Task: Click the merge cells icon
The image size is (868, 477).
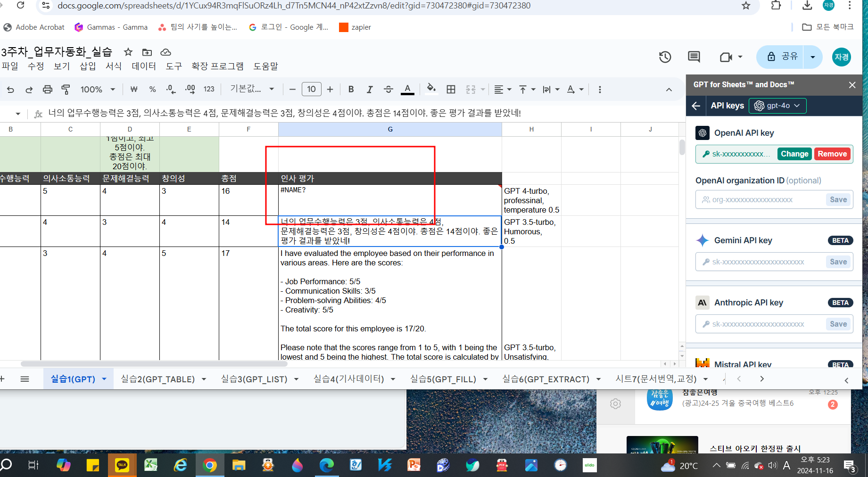Action: (471, 90)
